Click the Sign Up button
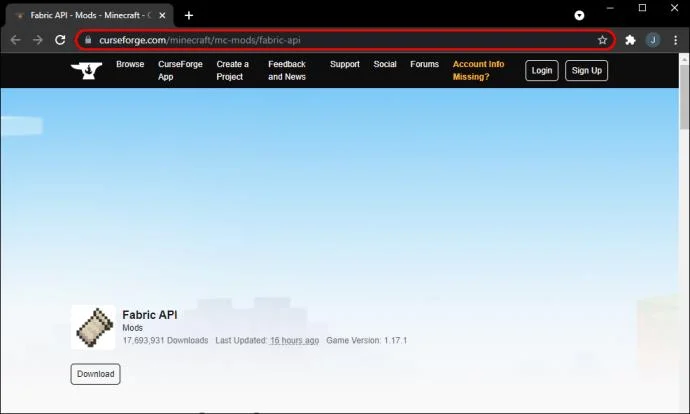 587,70
